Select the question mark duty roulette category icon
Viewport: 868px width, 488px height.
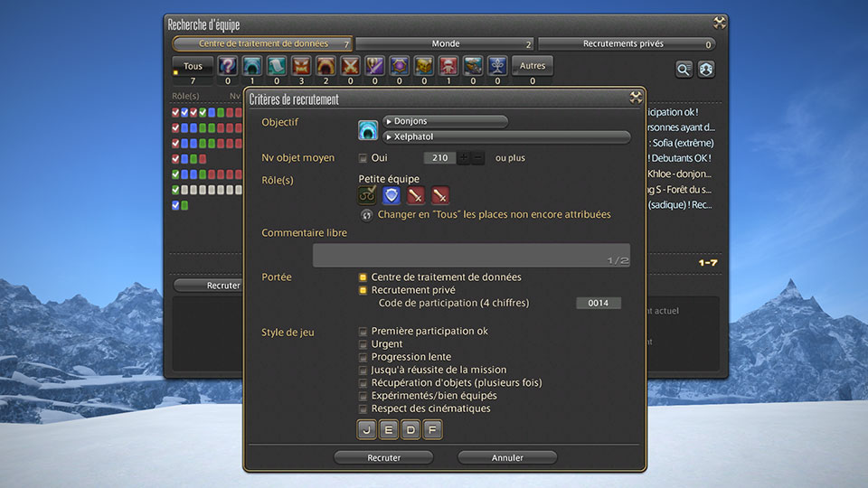[x=228, y=66]
